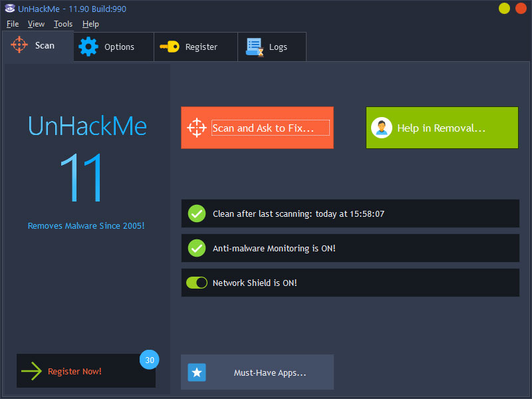Switch to the Logs tab
The image size is (532, 399).
coord(272,47)
